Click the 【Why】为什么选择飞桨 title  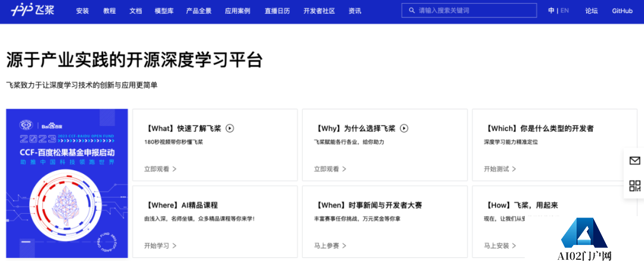coord(355,128)
